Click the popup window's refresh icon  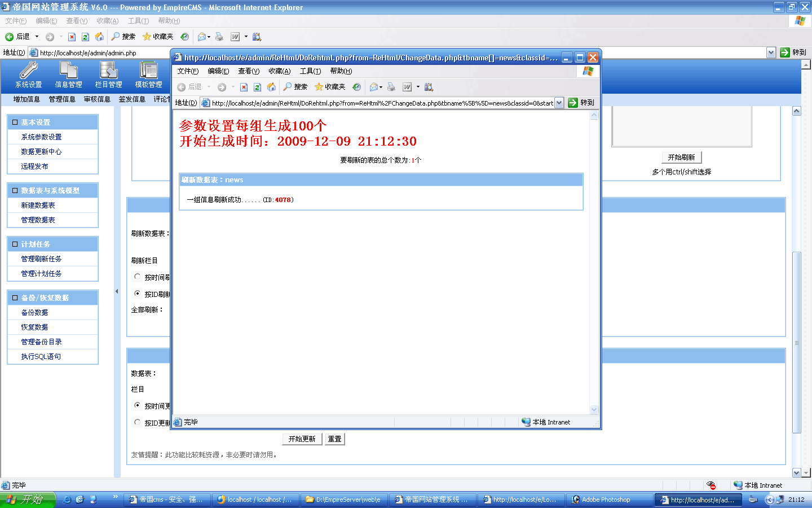pyautogui.click(x=257, y=87)
